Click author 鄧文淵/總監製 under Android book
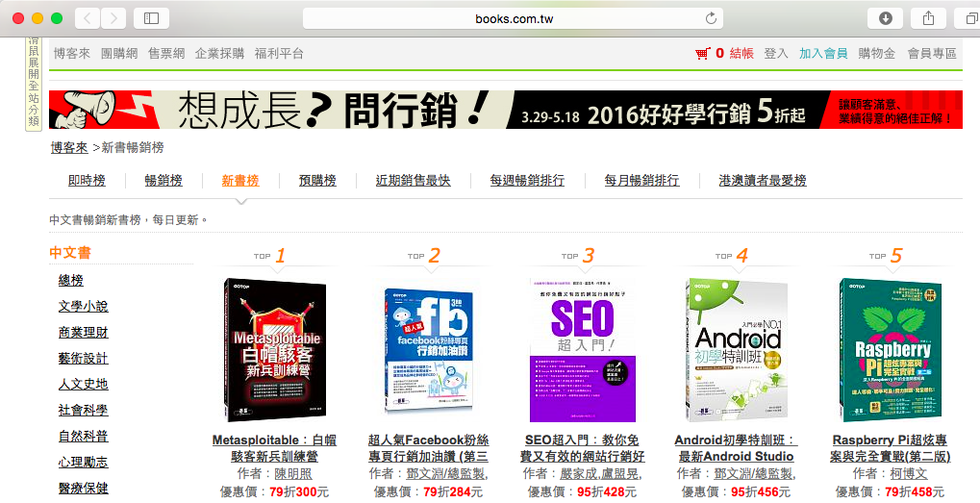This screenshot has width=980, height=503. pos(755,474)
